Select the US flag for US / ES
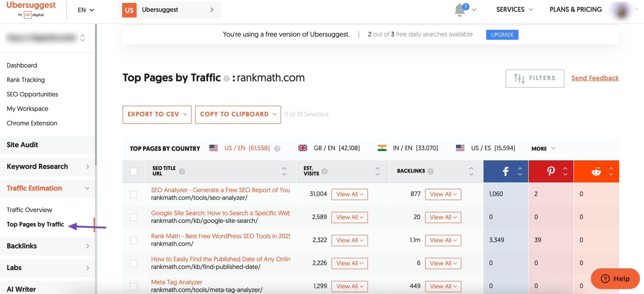644x294 pixels. [x=460, y=148]
